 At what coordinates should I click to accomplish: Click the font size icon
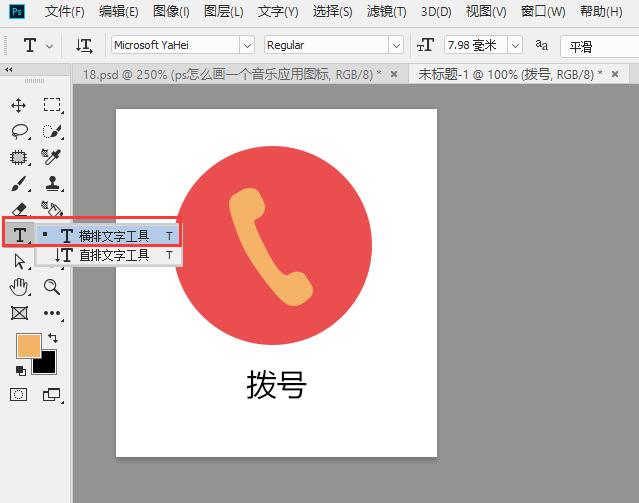click(425, 45)
